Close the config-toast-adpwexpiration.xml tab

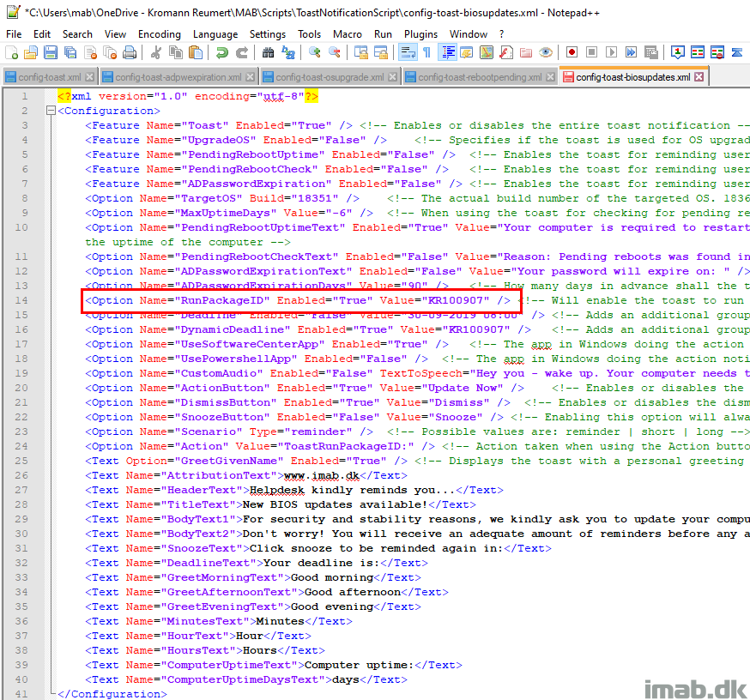tap(250, 77)
